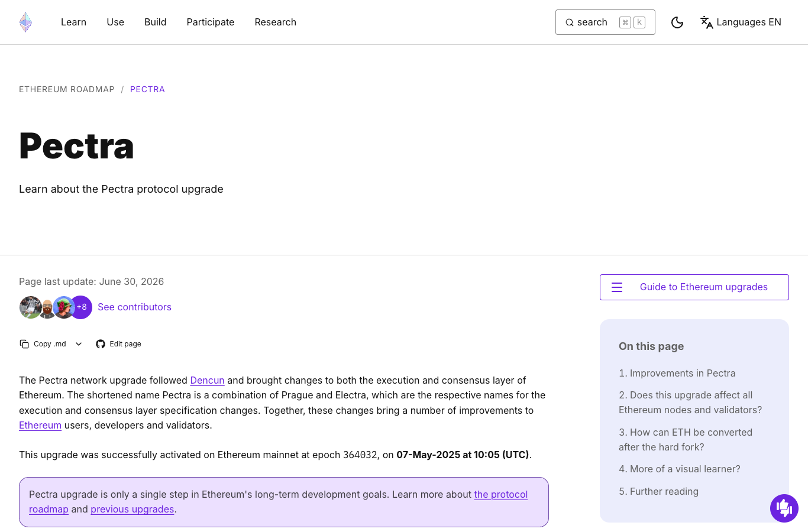Click the Ethereum logo home icon
The image size is (808, 532).
tap(25, 22)
